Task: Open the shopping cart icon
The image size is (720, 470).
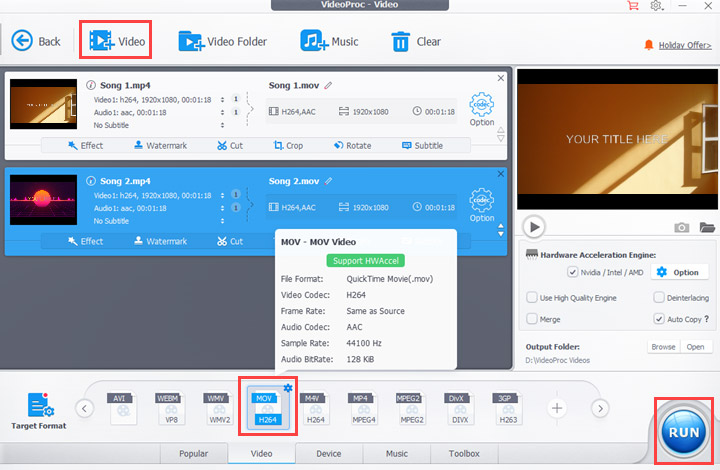Action: click(633, 6)
